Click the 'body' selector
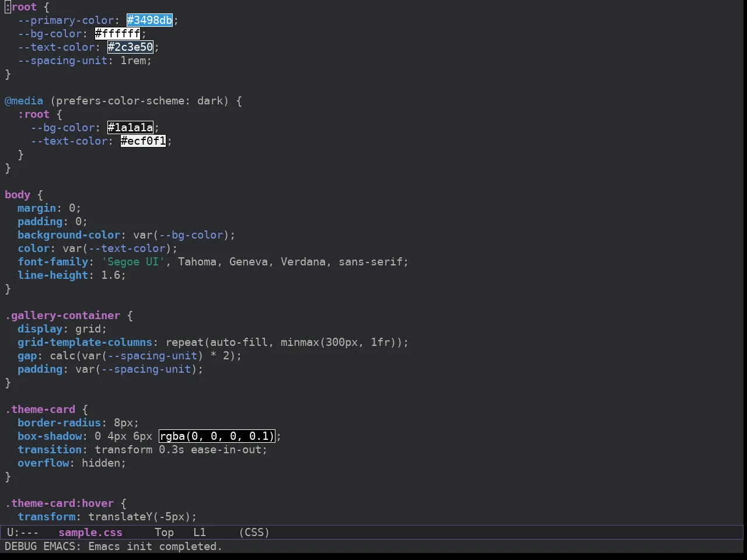The height and width of the screenshot is (560, 747). (x=18, y=195)
